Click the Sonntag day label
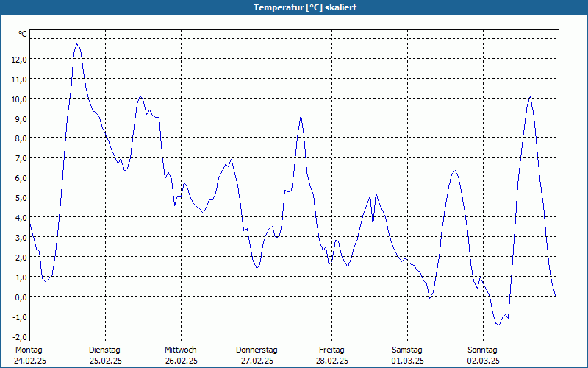Viewport: 588px width, 368px height. tap(483, 350)
